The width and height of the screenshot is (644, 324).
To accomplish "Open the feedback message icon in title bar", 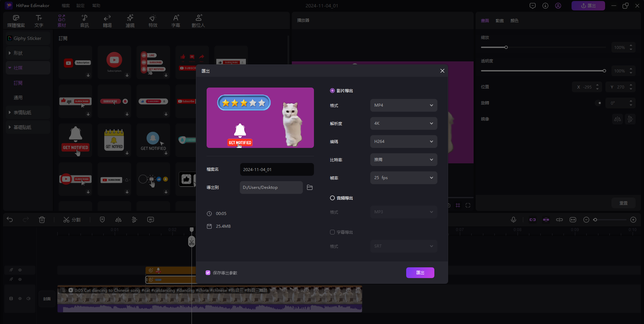I will click(533, 6).
